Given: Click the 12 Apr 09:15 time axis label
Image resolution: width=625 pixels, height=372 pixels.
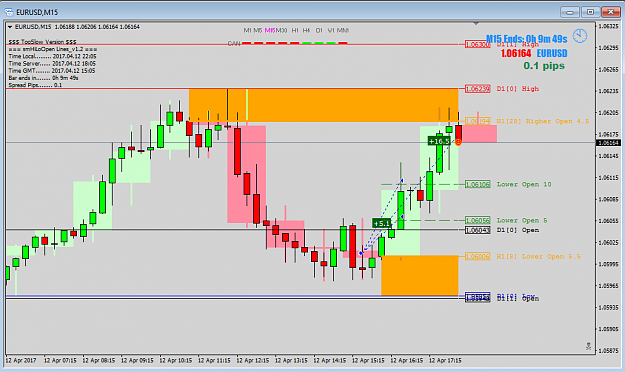Looking at the screenshot, I should 137,360.
